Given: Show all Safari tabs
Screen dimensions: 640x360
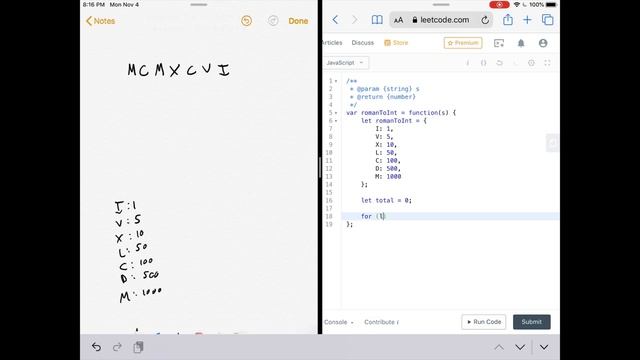Looking at the screenshot, I should pyautogui.click(x=547, y=20).
